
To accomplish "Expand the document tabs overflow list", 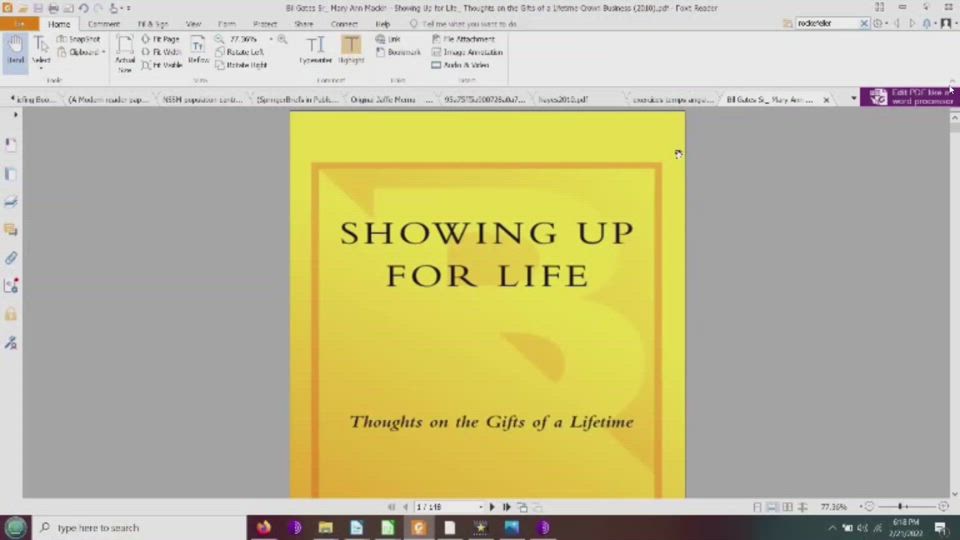I will 853,99.
